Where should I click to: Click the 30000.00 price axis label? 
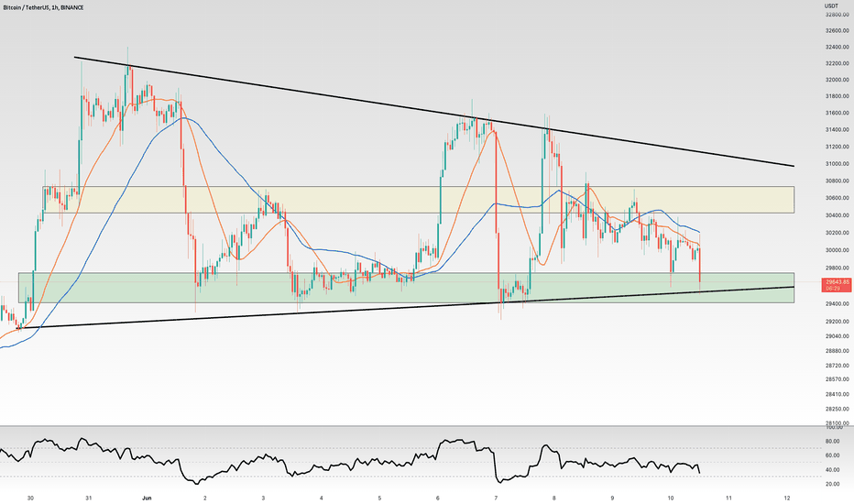[838, 250]
